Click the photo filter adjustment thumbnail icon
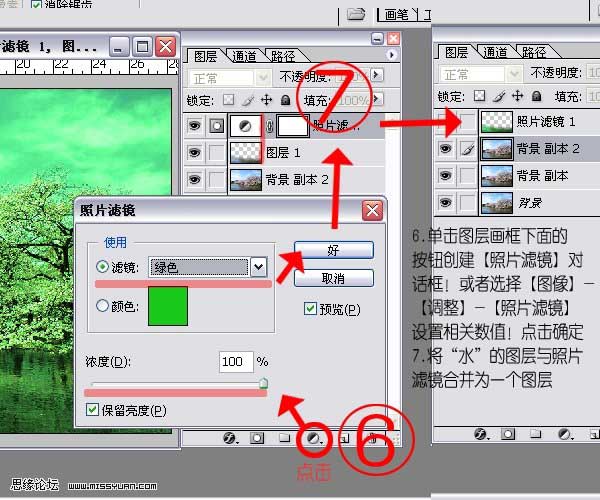Viewport: 600px width, 500px height. (245, 126)
